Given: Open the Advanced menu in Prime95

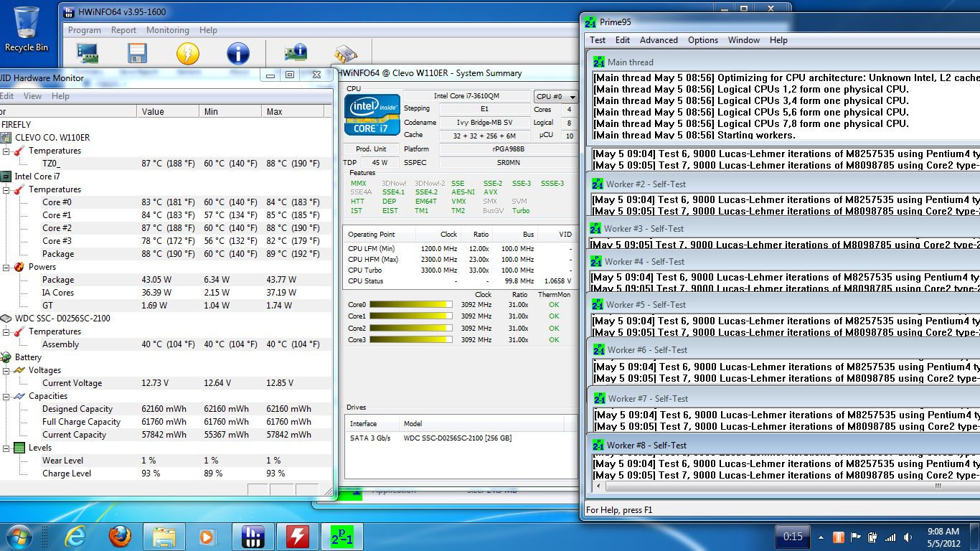Looking at the screenshot, I should click(x=659, y=40).
